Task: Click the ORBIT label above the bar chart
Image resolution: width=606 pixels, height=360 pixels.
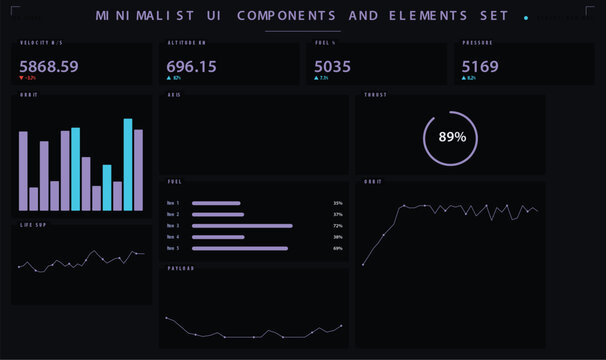Action: pos(29,95)
